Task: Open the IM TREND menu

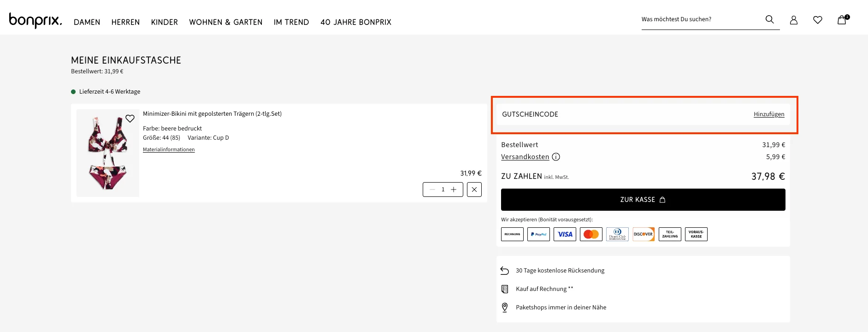Action: (x=291, y=22)
